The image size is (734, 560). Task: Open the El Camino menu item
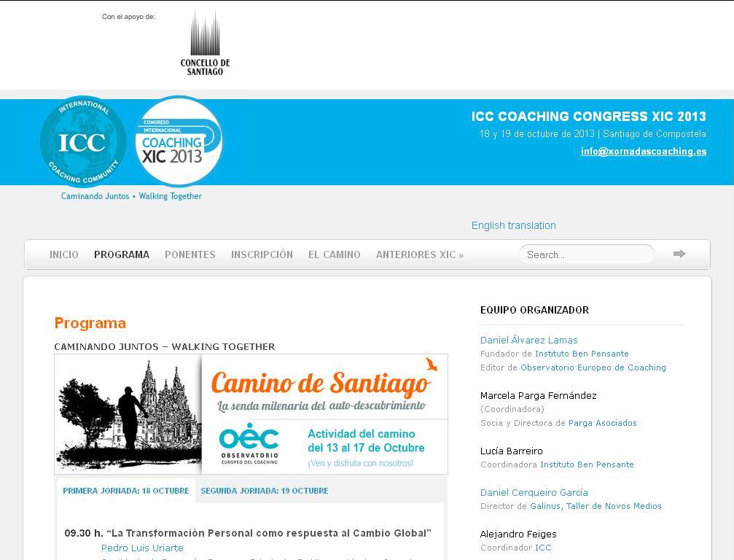(334, 254)
